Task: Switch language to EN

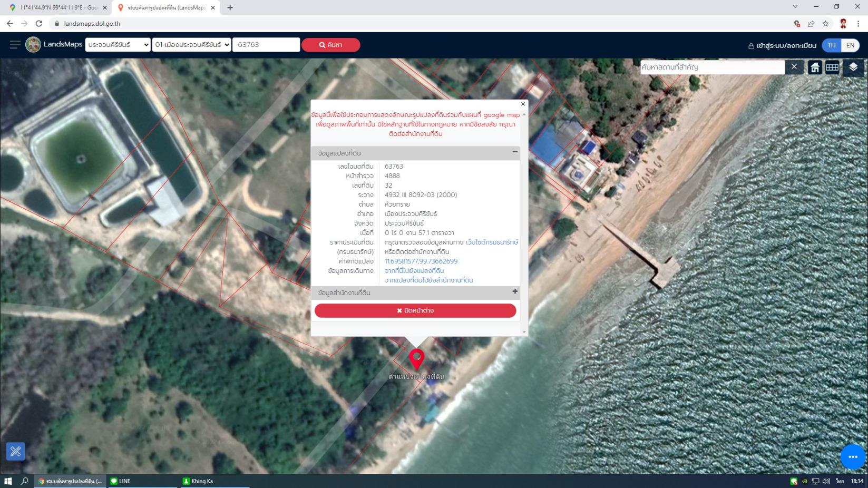Action: pyautogui.click(x=850, y=45)
